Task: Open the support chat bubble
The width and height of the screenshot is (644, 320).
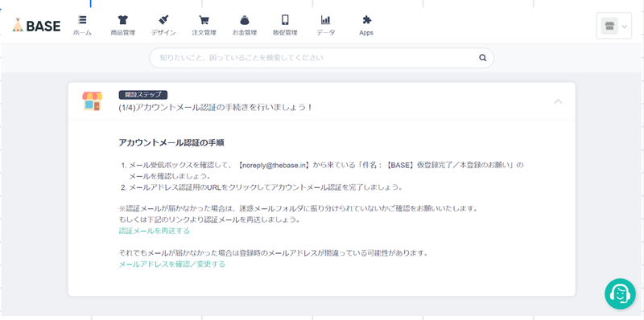Action: pyautogui.click(x=620, y=293)
